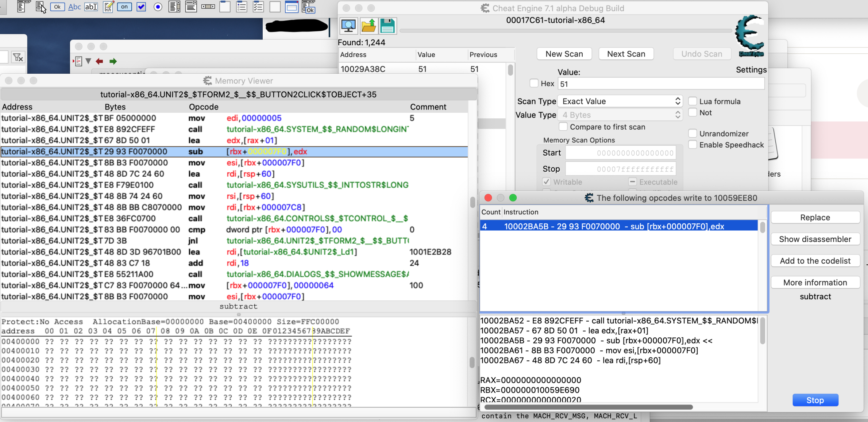Click the Next Scan button
The image size is (868, 422).
click(626, 54)
